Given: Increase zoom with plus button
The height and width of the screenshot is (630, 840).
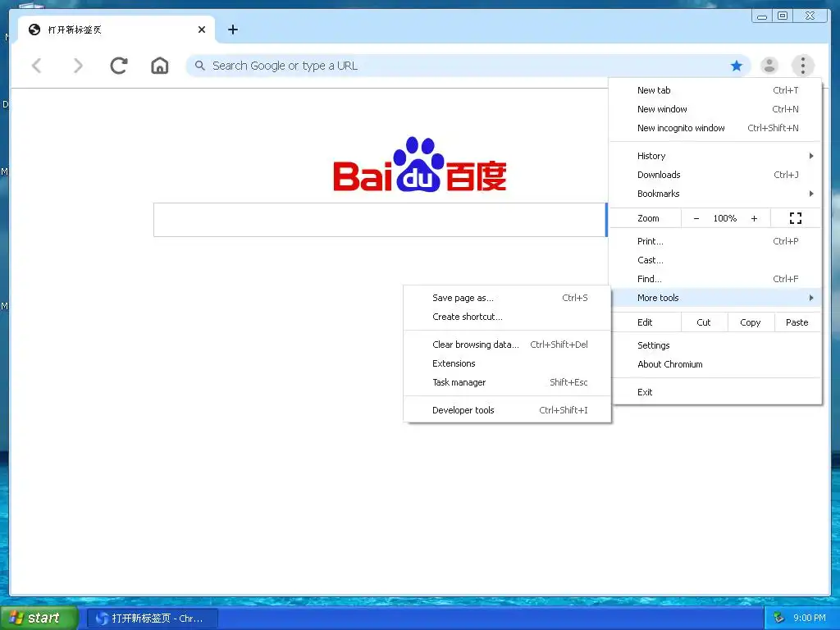Looking at the screenshot, I should (x=755, y=218).
